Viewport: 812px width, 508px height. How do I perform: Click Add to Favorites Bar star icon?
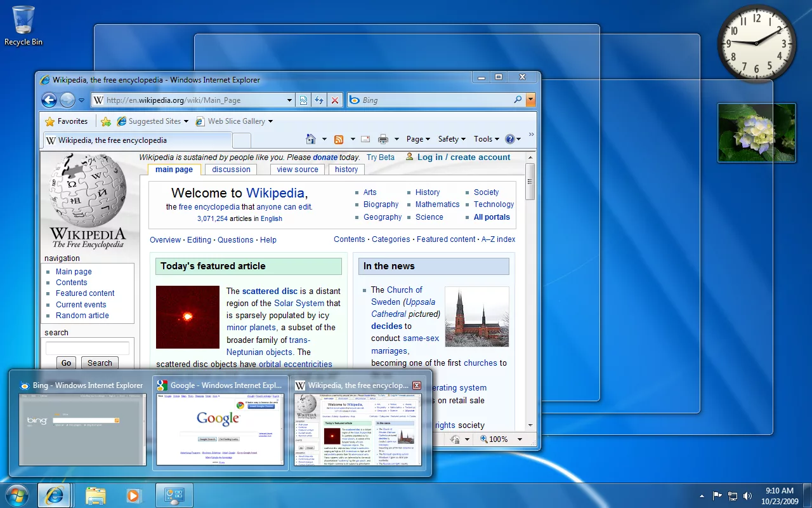pos(106,121)
